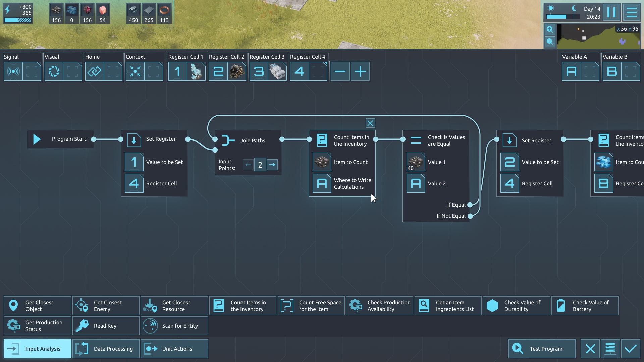
Task: Confirm program with checkmark button
Action: pyautogui.click(x=631, y=349)
